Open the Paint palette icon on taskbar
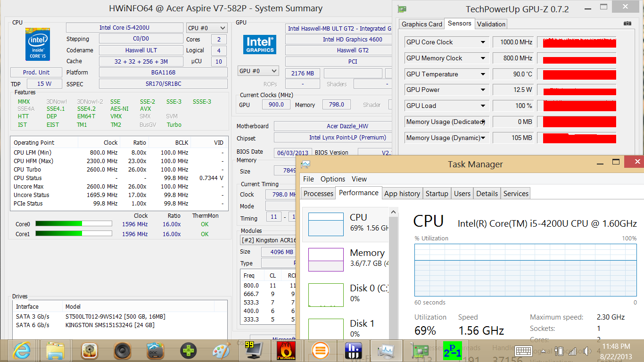The width and height of the screenshot is (644, 362). [x=222, y=351]
